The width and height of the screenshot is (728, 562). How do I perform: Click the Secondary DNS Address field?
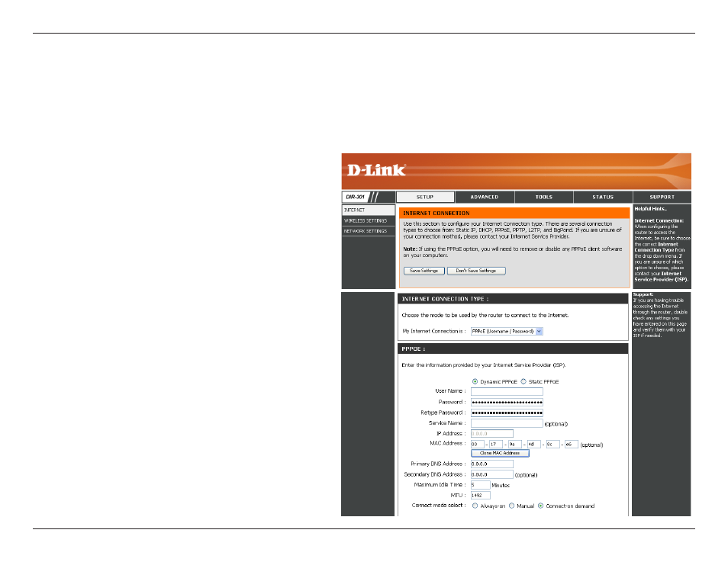tap(491, 474)
